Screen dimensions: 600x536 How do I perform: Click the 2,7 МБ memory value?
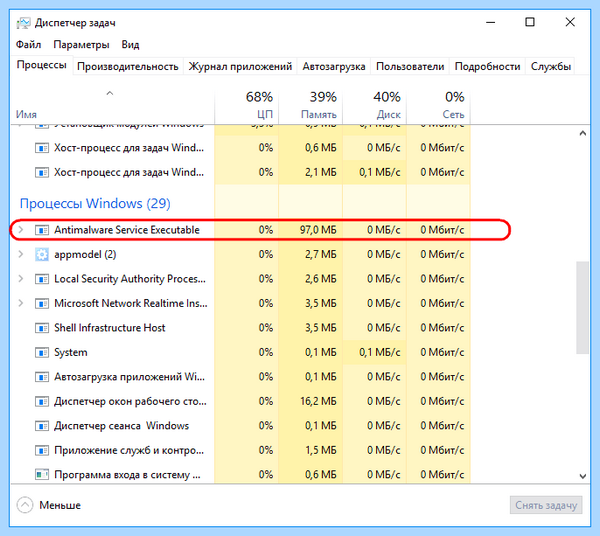[x=321, y=254]
